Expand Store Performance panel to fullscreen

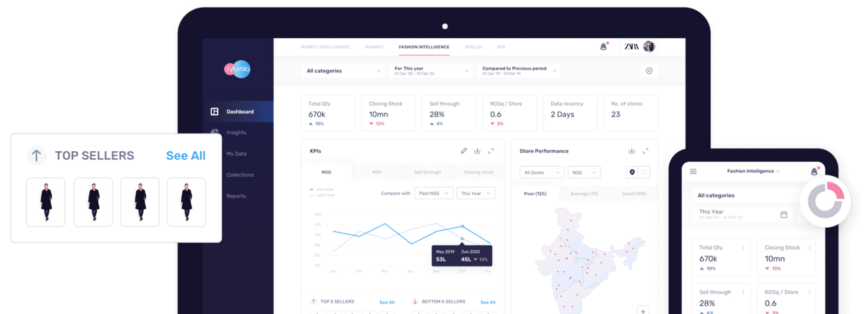pos(645,151)
